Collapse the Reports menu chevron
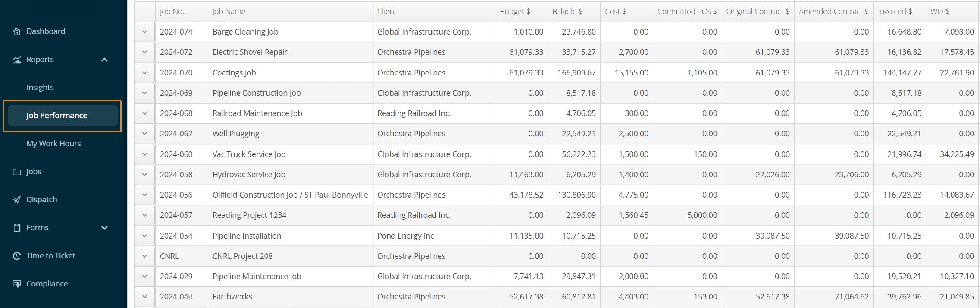Screen dimensions: 980x308 point(104,60)
